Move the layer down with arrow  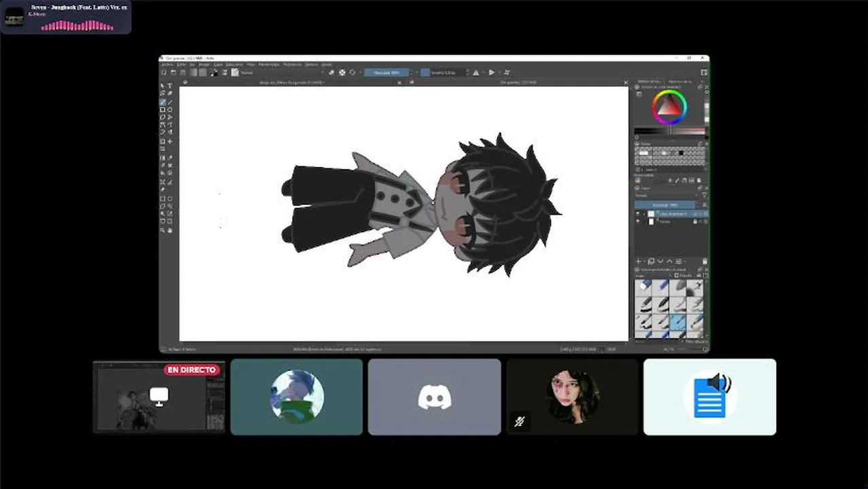[660, 261]
